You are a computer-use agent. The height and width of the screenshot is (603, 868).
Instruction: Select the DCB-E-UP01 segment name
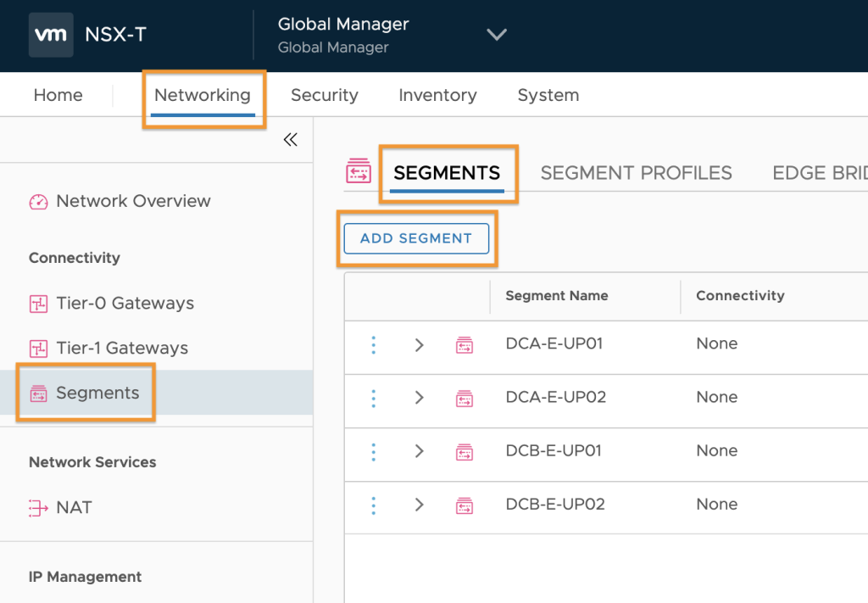554,450
